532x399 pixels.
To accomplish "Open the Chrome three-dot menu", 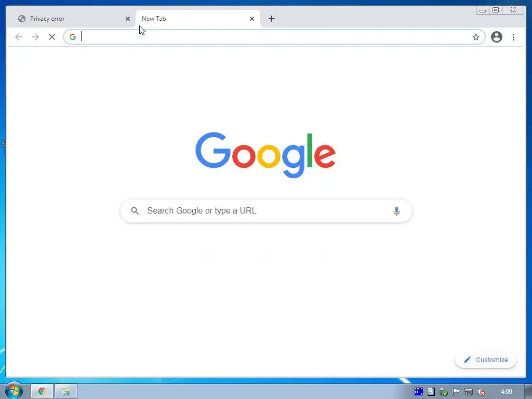I will pos(513,37).
